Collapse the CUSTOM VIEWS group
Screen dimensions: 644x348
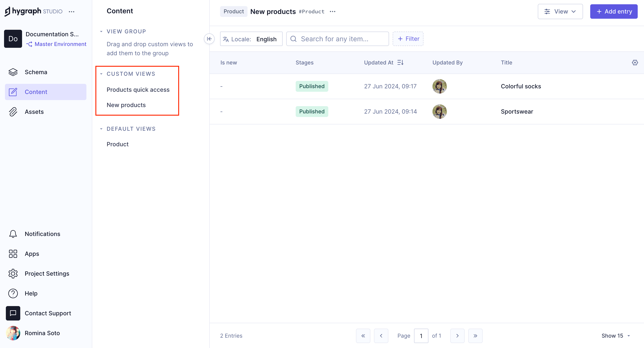(101, 74)
